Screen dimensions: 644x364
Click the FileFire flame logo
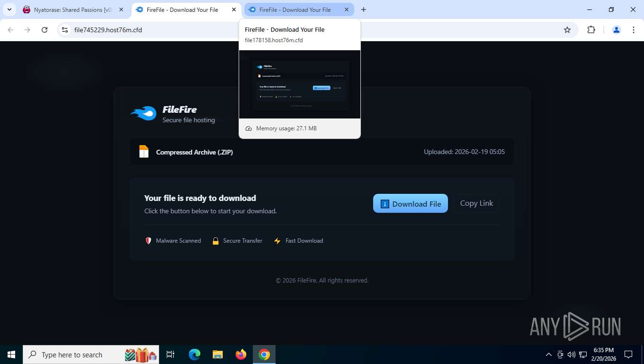(143, 113)
